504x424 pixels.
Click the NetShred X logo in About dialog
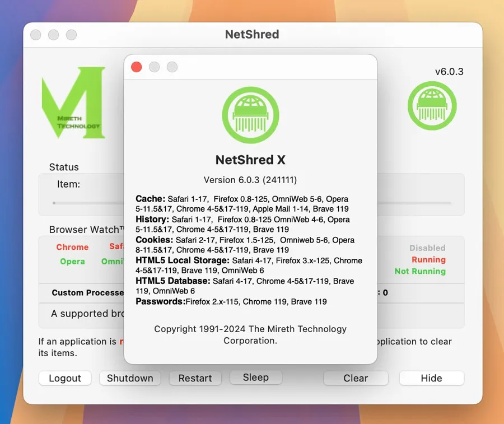pyautogui.click(x=250, y=115)
